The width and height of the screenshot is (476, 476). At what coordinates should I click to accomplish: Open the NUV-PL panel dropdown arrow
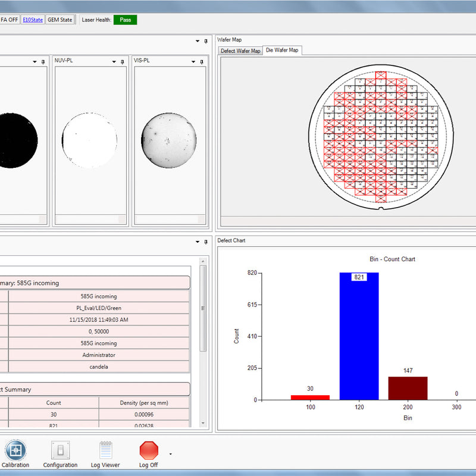114,61
